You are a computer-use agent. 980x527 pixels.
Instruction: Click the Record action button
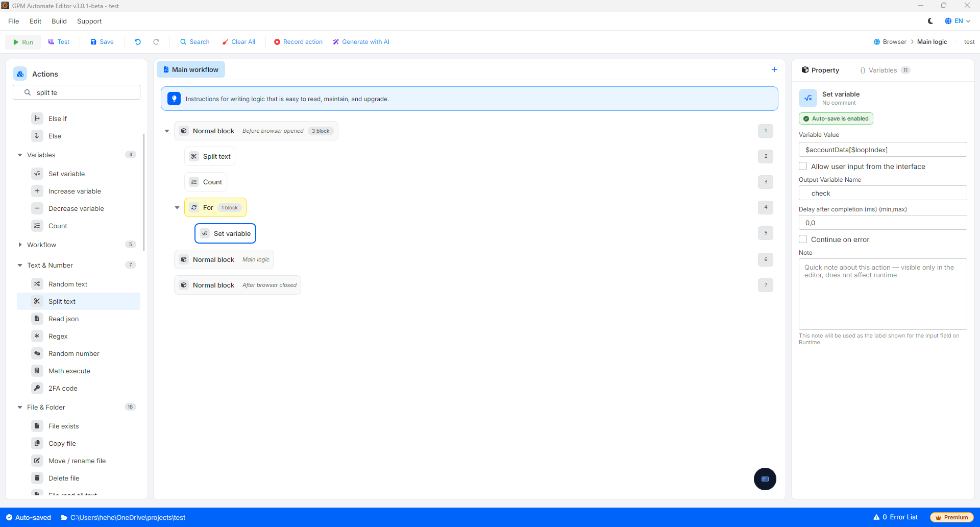pyautogui.click(x=298, y=42)
